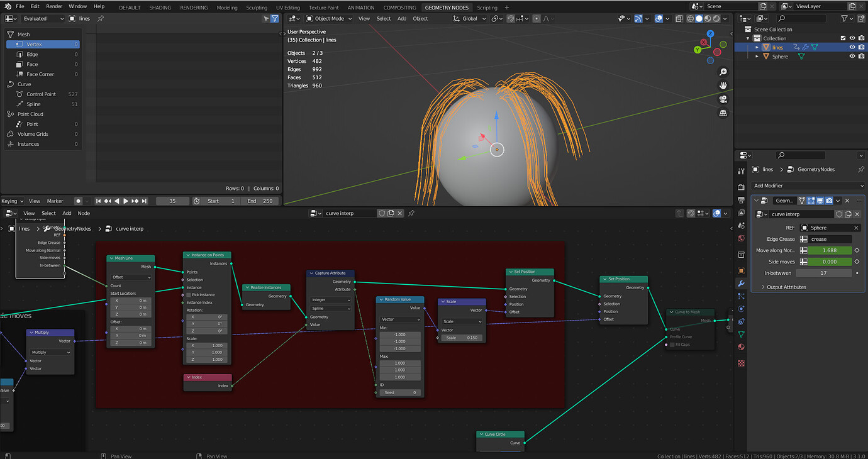This screenshot has height=459, width=868.
Task: Open the Evaluated dropdown in spreadsheet
Action: click(x=43, y=19)
